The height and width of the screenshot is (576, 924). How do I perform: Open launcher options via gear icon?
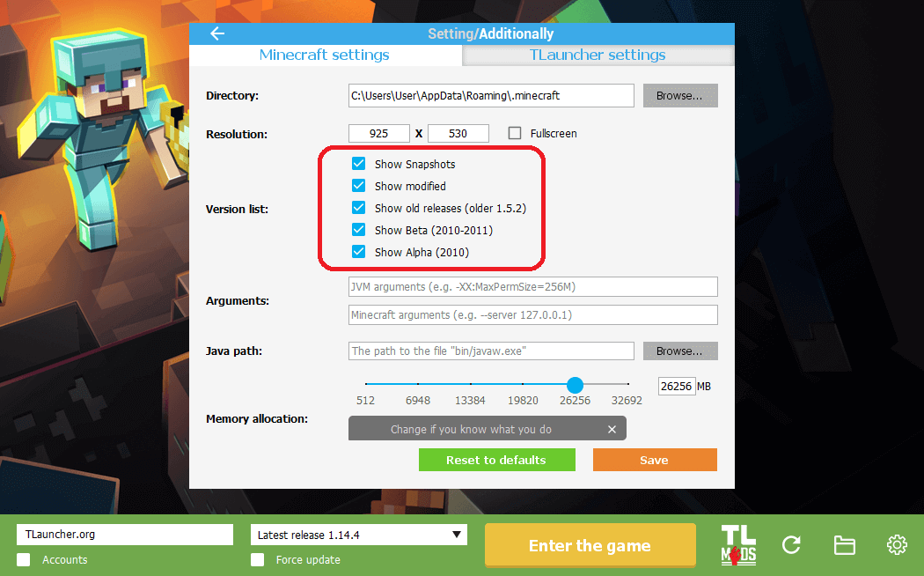[x=896, y=544]
